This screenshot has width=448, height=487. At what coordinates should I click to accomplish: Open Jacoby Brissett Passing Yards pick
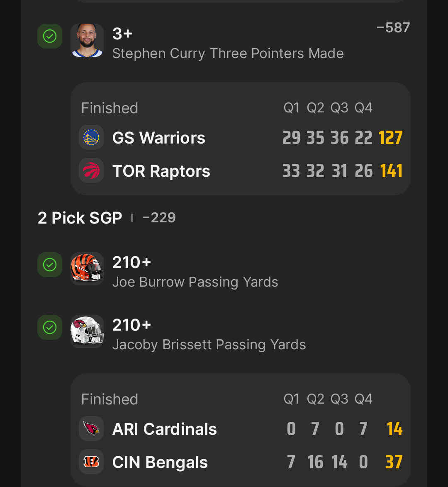(x=209, y=345)
